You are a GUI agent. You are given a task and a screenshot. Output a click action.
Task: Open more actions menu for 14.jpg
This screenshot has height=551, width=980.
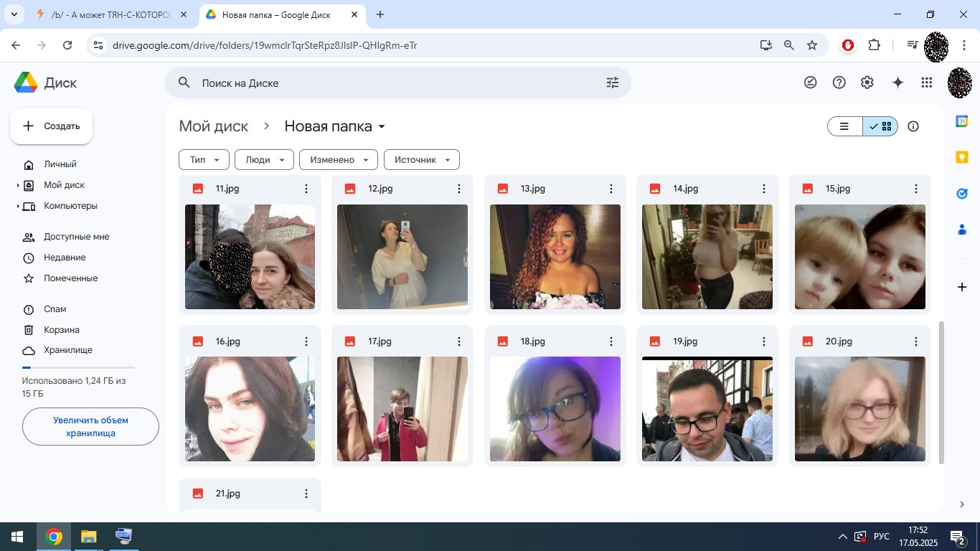click(764, 189)
